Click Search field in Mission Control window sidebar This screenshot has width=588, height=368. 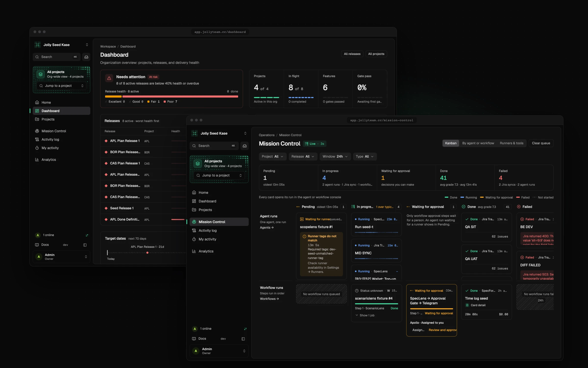tap(214, 146)
